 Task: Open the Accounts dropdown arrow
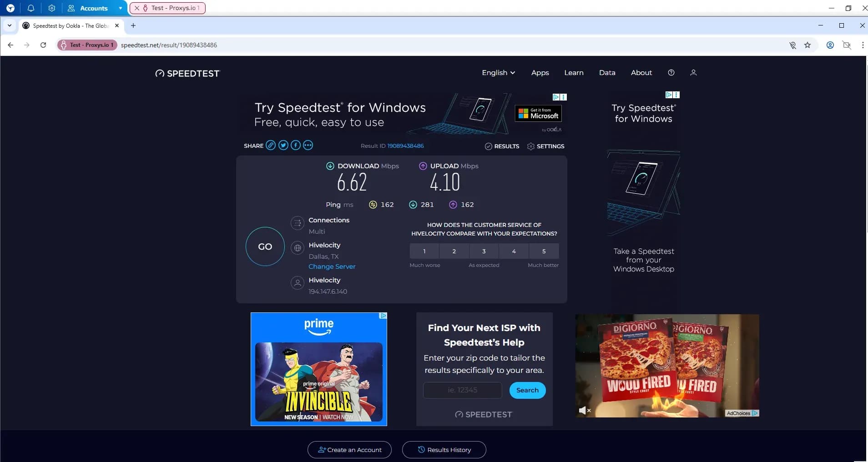tap(120, 8)
